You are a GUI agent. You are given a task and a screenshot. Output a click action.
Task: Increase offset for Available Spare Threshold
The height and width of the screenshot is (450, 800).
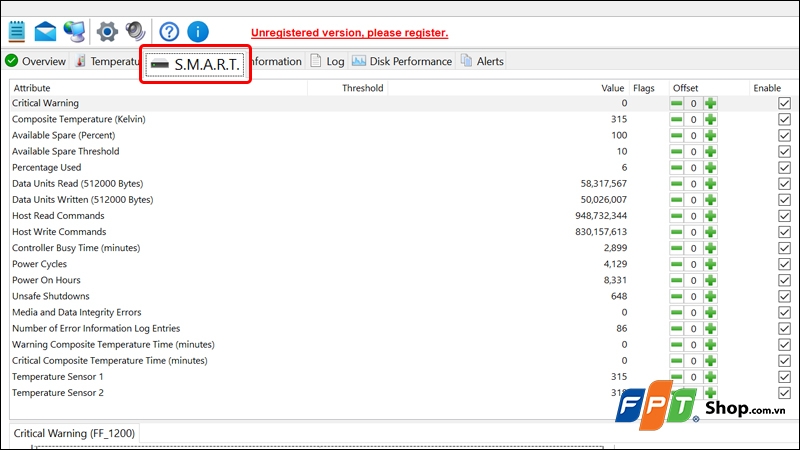tap(710, 152)
